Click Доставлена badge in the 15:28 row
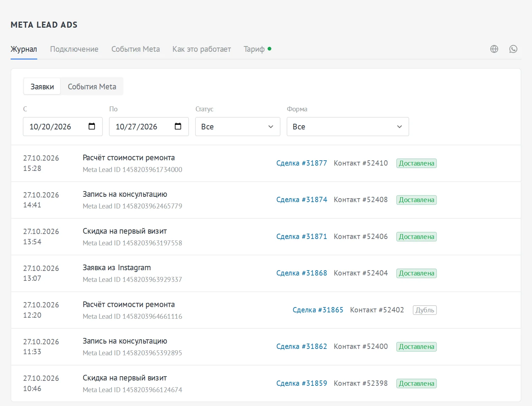The image size is (532, 406). point(416,163)
